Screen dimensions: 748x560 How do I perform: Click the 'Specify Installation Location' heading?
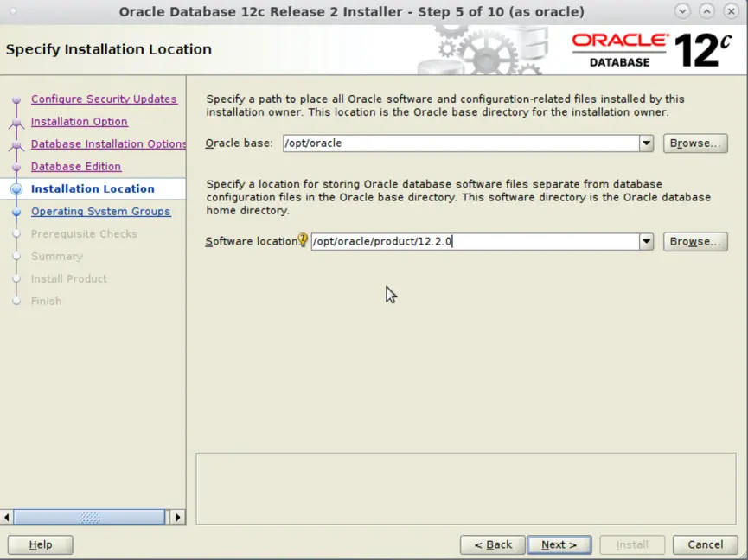coord(109,49)
